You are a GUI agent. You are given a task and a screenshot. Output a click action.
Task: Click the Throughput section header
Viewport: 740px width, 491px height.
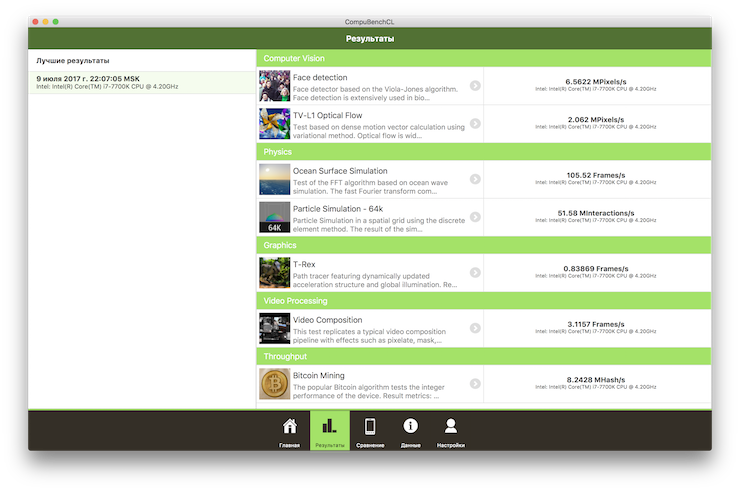[x=484, y=356]
